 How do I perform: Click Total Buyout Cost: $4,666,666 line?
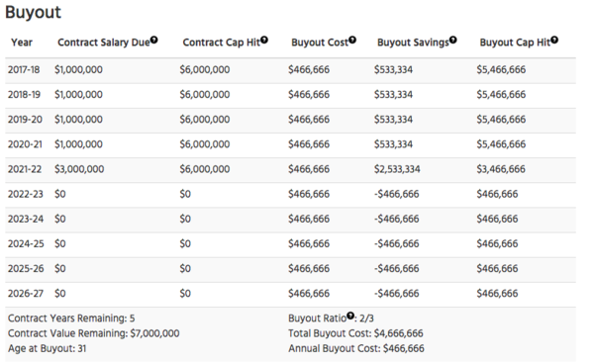[355, 333]
